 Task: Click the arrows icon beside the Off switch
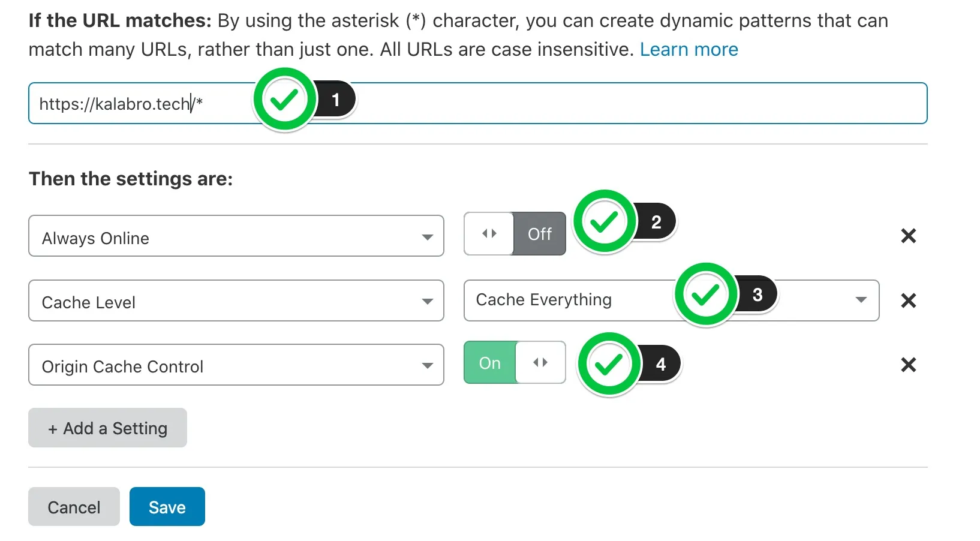[489, 234]
